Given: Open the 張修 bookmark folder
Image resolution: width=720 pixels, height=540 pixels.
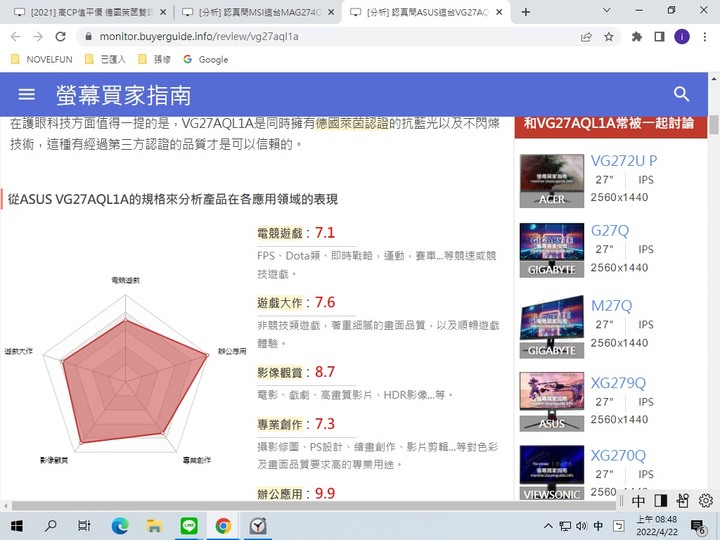Looking at the screenshot, I should (155, 59).
